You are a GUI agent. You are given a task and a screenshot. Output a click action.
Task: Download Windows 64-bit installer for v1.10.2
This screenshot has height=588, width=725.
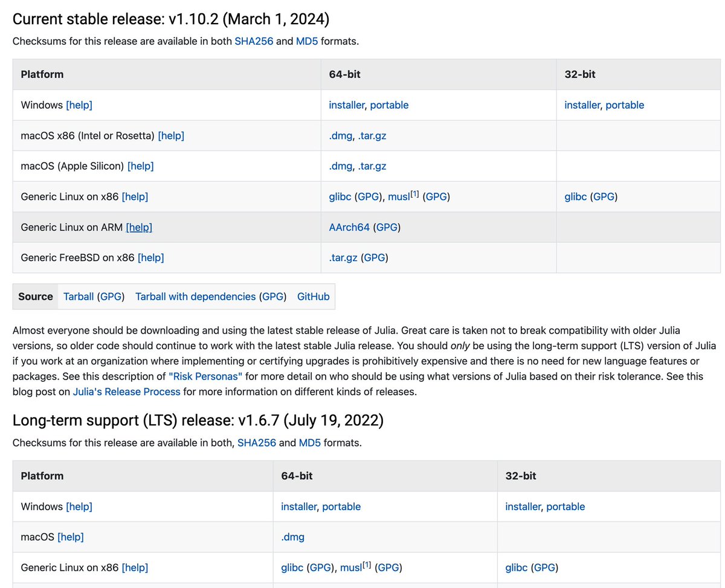tap(347, 105)
